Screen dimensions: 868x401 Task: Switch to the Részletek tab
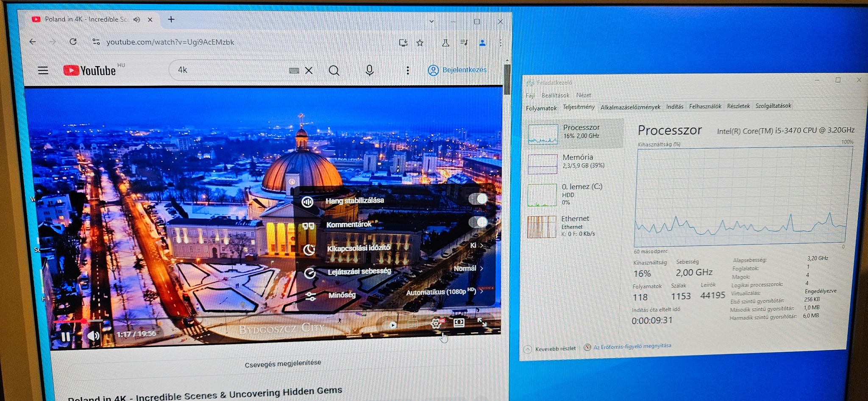pyautogui.click(x=738, y=106)
